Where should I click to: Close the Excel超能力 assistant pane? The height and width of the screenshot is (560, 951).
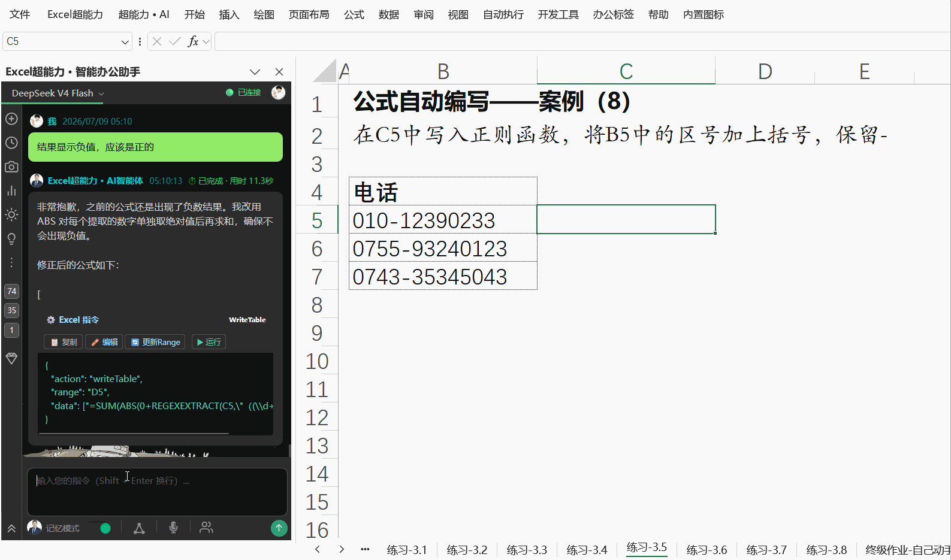click(279, 72)
